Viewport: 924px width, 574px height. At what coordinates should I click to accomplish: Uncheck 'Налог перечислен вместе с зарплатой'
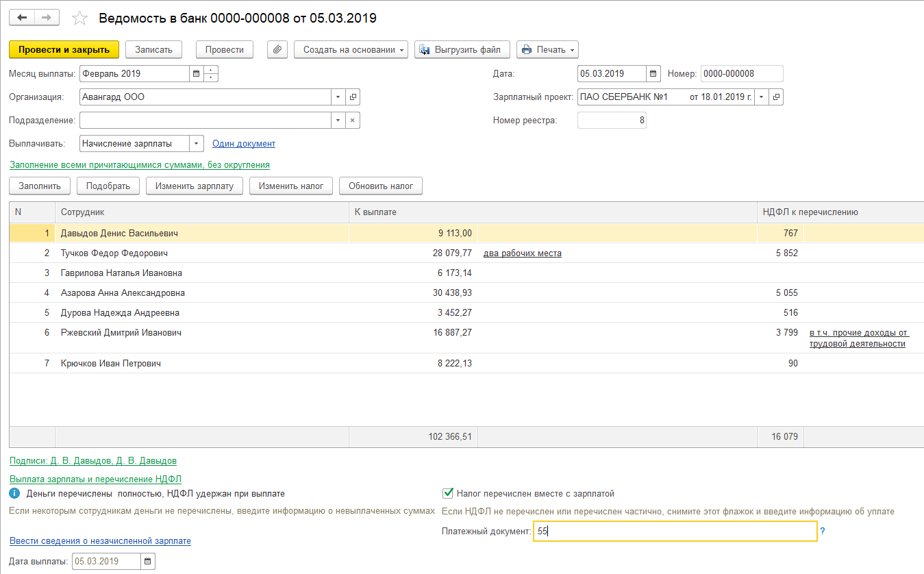[x=449, y=493]
